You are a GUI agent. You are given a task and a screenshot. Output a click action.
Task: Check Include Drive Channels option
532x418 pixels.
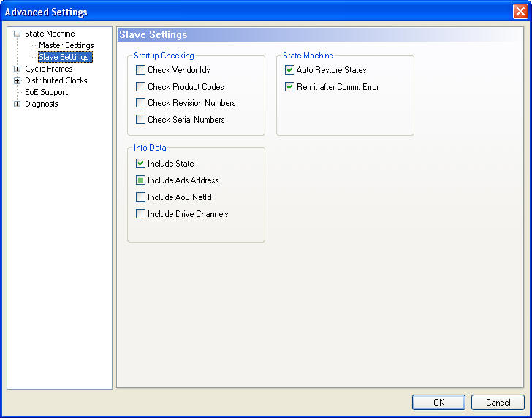[x=141, y=214]
